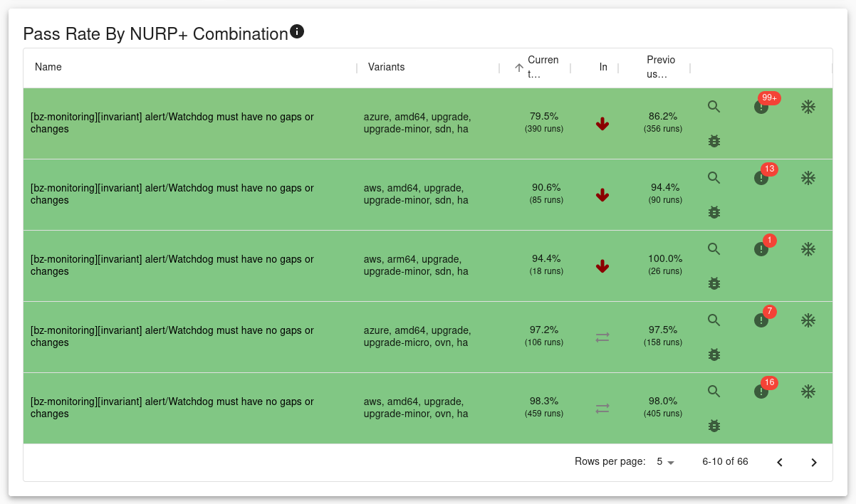Open the 99+ alerts badge icon
Image resolution: width=856 pixels, height=504 pixels.
[761, 107]
